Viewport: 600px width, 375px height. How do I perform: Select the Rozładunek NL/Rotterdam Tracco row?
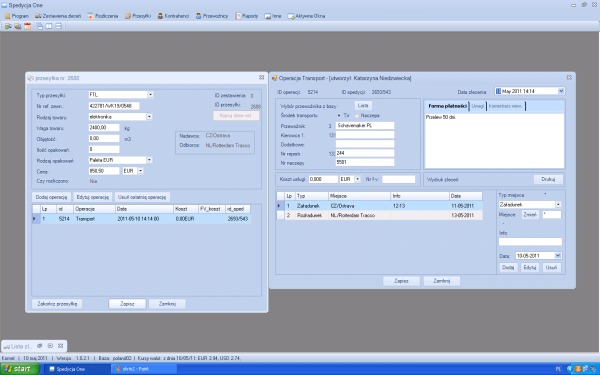coord(380,215)
